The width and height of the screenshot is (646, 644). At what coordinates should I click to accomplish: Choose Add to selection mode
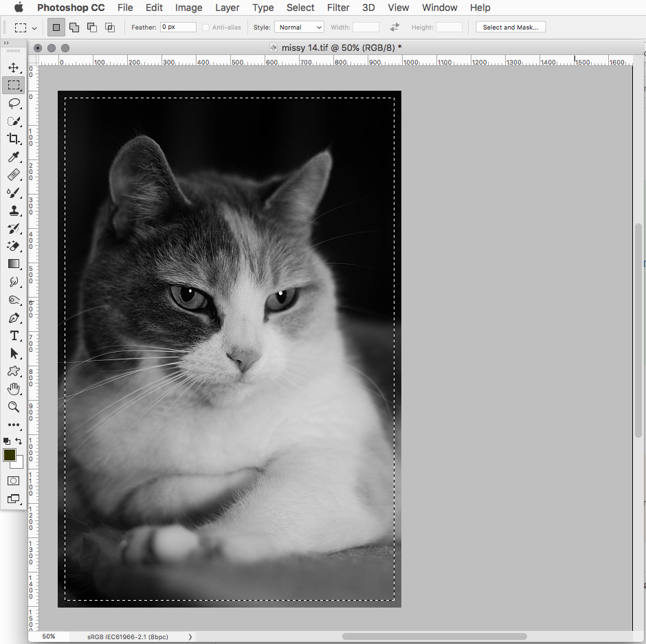pos(74,27)
